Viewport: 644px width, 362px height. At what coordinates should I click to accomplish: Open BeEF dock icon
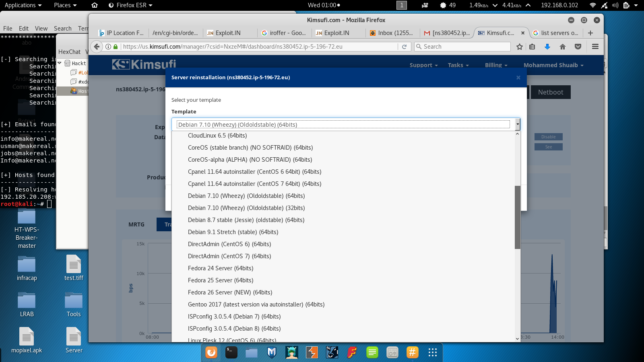(x=332, y=352)
